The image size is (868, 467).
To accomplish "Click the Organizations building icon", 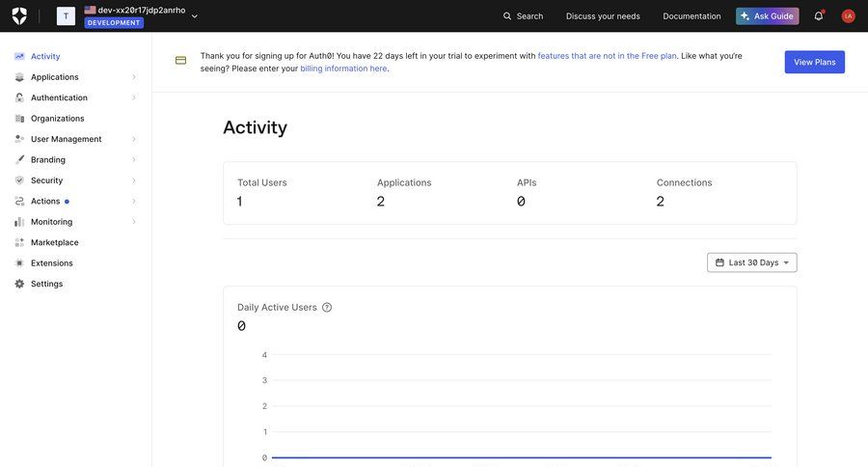I will pyautogui.click(x=19, y=118).
